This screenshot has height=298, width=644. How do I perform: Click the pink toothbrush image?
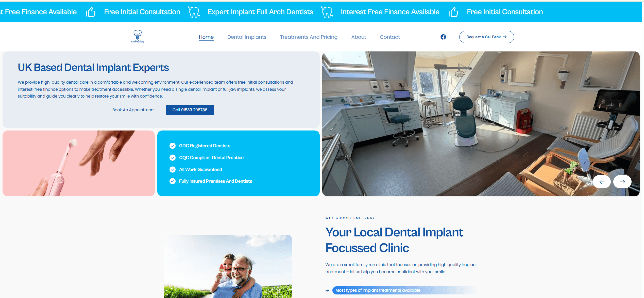pyautogui.click(x=79, y=163)
